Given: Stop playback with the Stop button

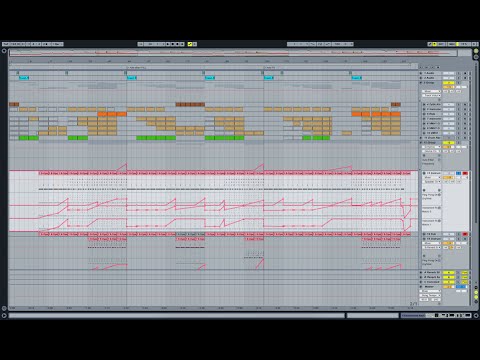Looking at the screenshot, I should click(173, 44).
